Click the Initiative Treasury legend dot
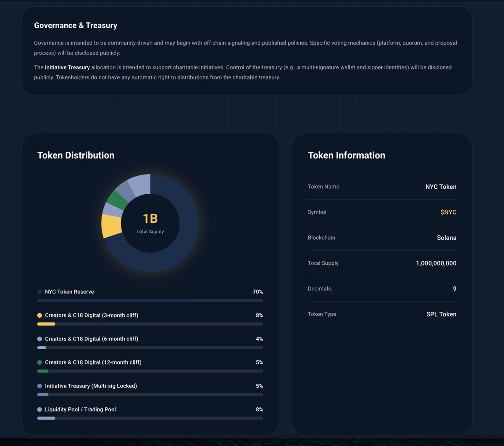Viewport: 504px width, 446px height. pos(39,386)
